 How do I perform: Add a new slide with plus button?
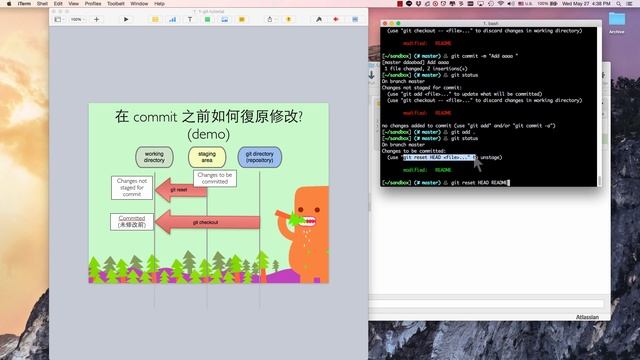tap(96, 20)
